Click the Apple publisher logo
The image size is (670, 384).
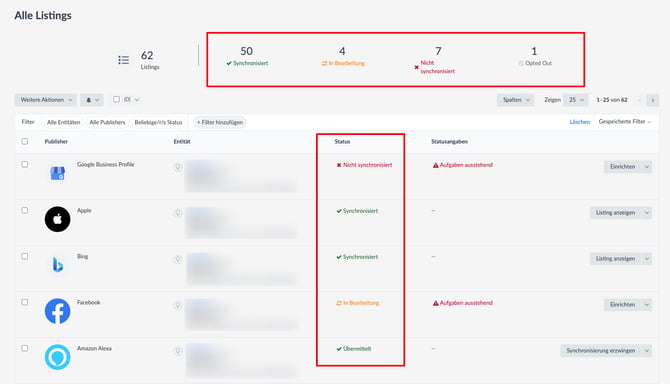coord(57,219)
